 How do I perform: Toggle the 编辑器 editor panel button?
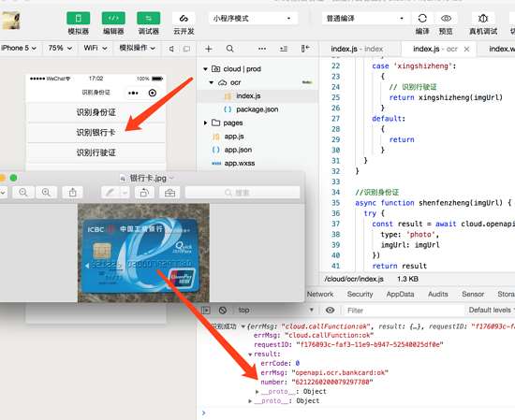click(x=113, y=19)
